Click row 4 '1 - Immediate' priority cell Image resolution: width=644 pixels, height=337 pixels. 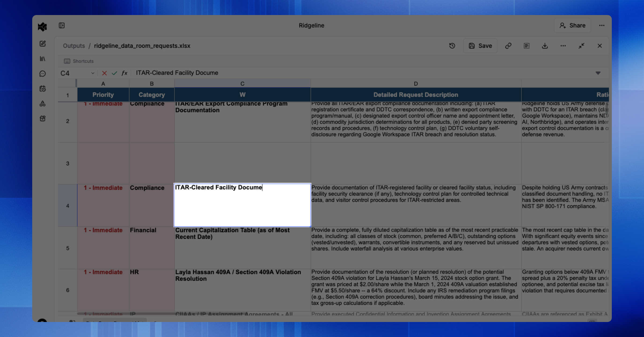[x=103, y=206]
